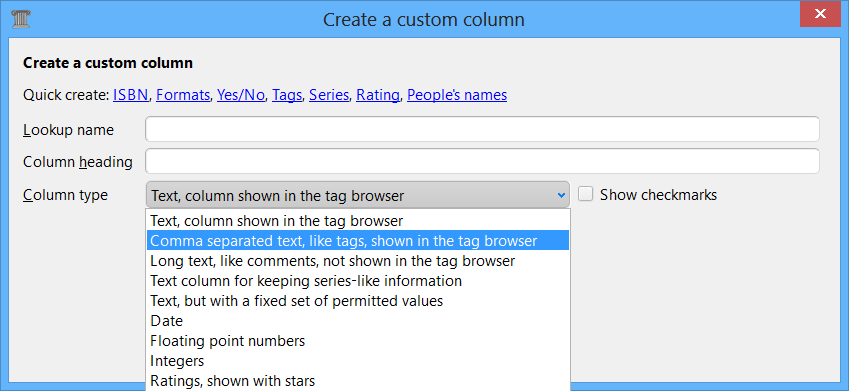Viewport: 849px width, 391px height.
Task: Enable the Show checkmarks checkbox
Action: (585, 194)
